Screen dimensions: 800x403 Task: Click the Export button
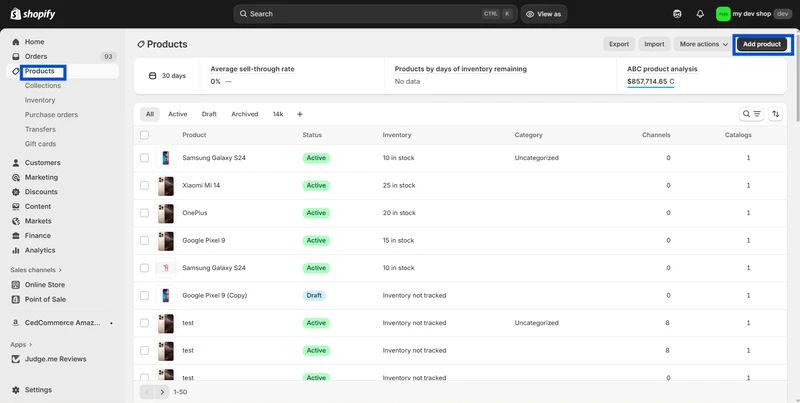coord(619,44)
